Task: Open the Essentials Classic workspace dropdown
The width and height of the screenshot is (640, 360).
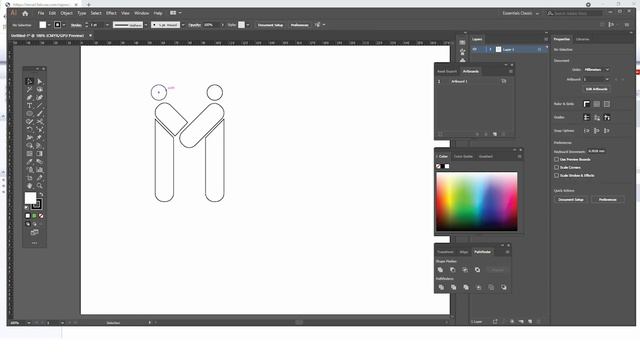Action: pyautogui.click(x=520, y=13)
